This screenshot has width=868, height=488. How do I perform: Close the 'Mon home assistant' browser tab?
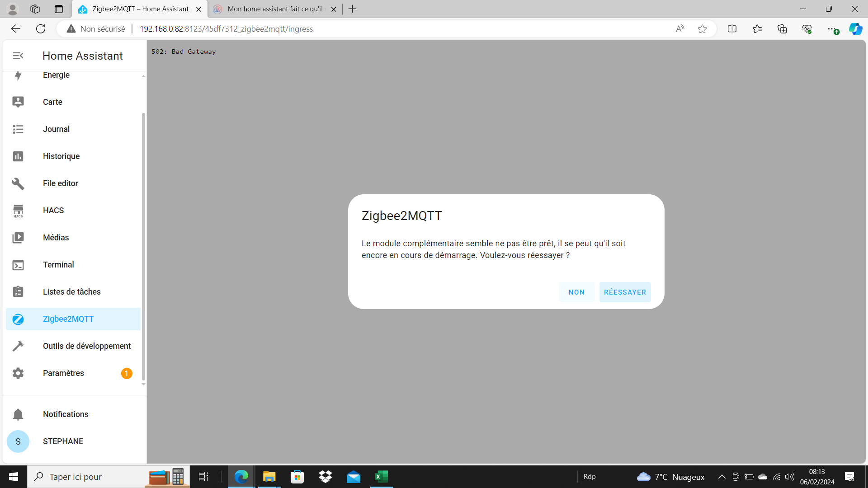pyautogui.click(x=334, y=9)
